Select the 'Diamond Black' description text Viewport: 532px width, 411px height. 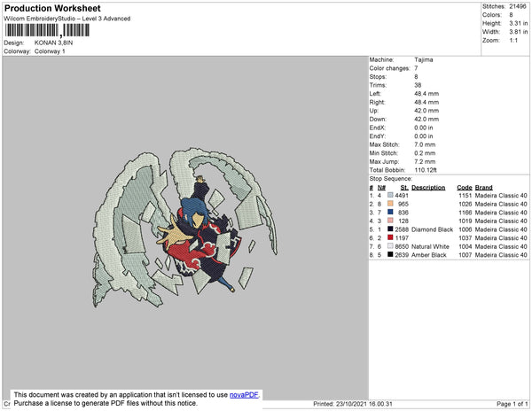point(432,229)
